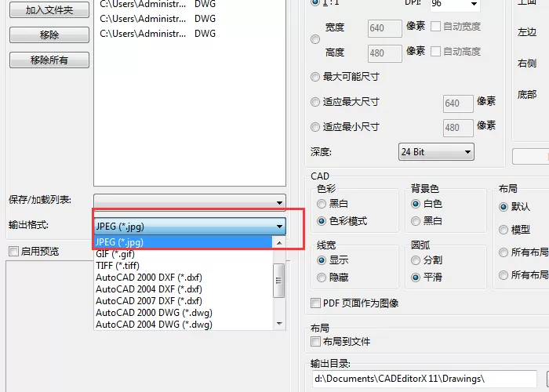Tick the 布局到文件 checkbox
Viewport: 549px width, 392px height.
[x=315, y=341]
